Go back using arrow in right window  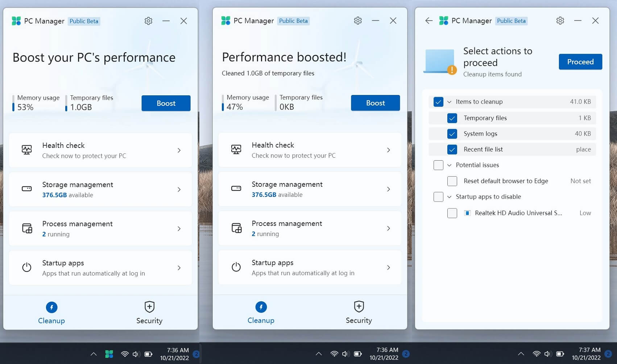[x=429, y=21]
